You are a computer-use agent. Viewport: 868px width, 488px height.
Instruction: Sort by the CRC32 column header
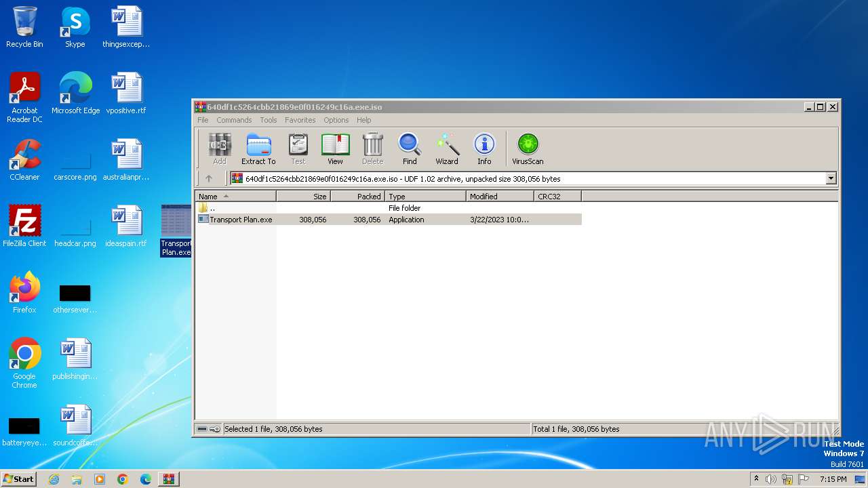coord(558,197)
